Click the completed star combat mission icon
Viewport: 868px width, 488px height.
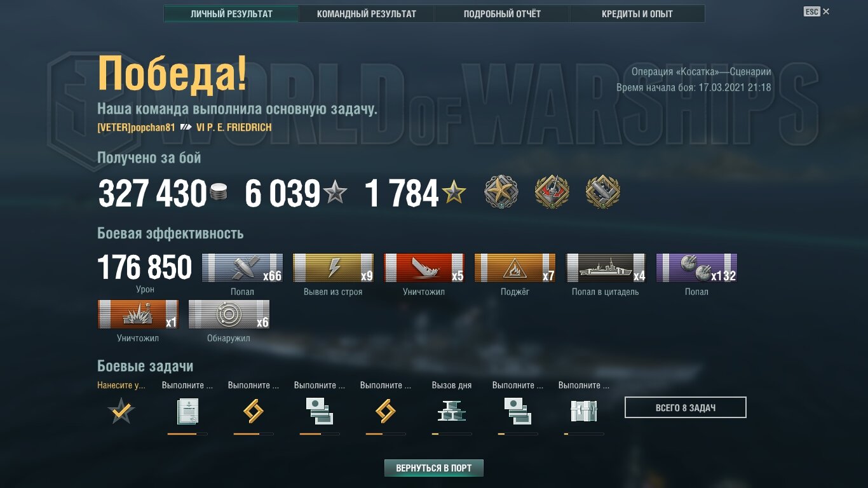(x=121, y=411)
